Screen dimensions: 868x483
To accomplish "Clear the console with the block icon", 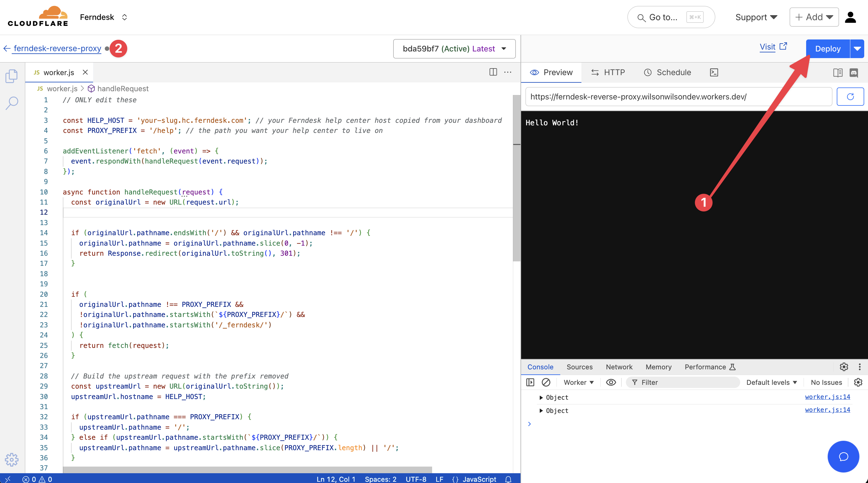I will [x=546, y=382].
